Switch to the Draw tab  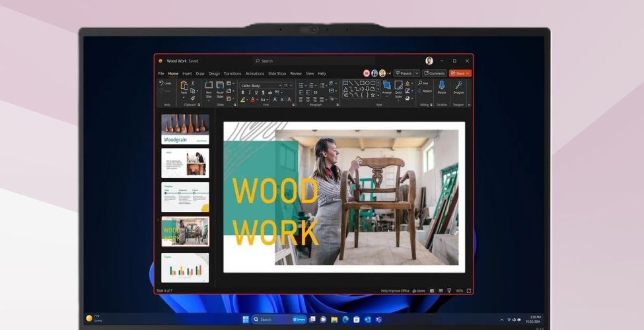click(x=200, y=73)
